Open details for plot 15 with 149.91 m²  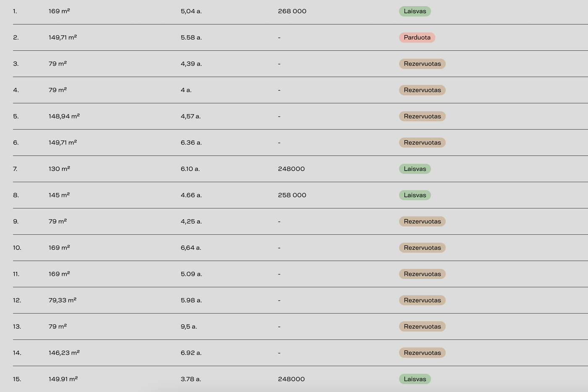(x=63, y=379)
